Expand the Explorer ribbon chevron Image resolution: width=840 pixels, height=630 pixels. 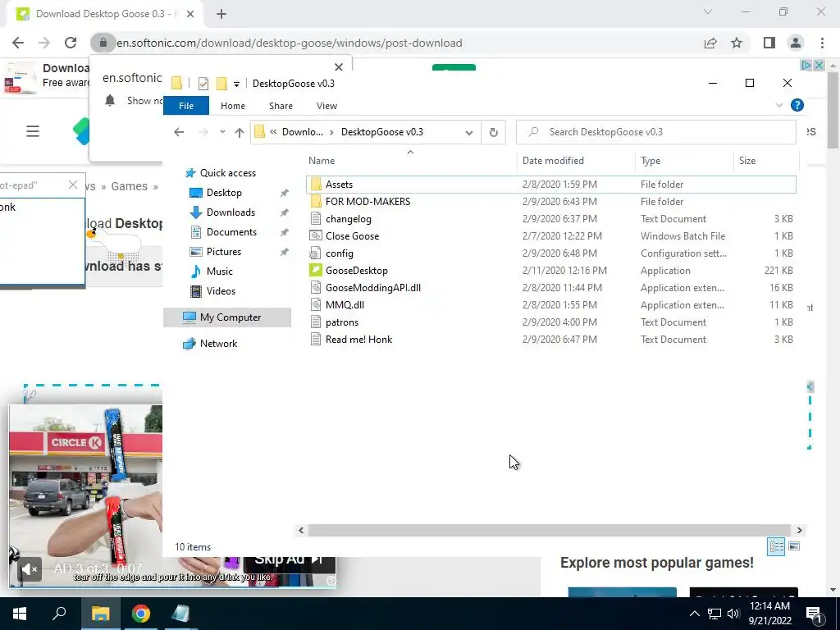[779, 106]
